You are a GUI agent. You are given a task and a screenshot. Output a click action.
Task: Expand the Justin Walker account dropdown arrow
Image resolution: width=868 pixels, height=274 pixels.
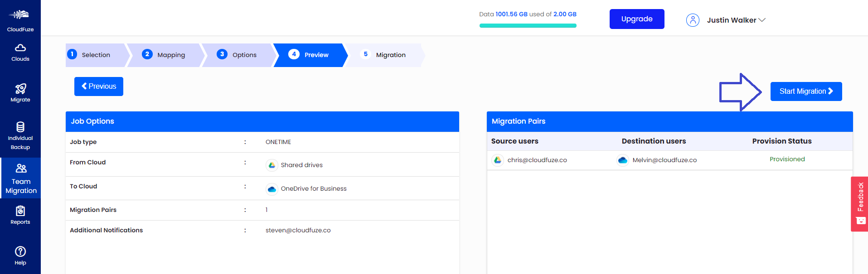pyautogui.click(x=762, y=20)
